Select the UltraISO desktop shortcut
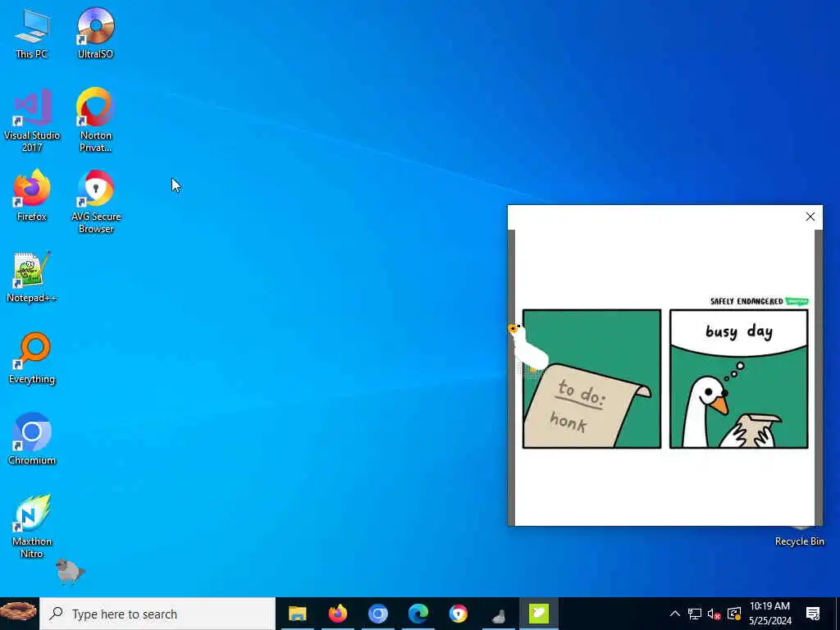 coord(95,33)
